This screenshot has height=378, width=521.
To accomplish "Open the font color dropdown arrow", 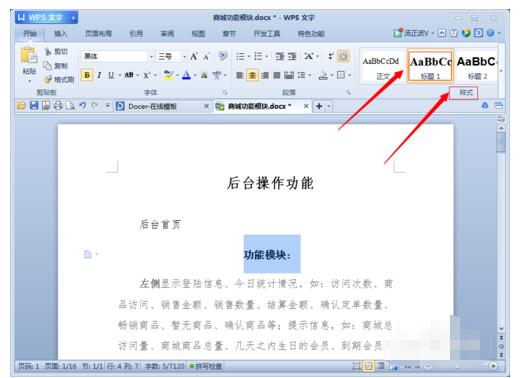I will pos(195,75).
